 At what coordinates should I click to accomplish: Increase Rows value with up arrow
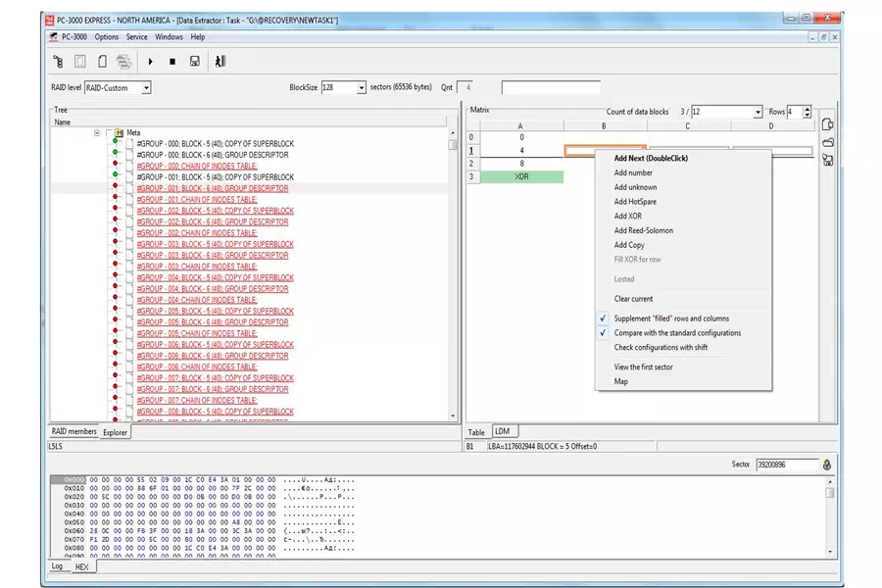[x=808, y=109]
